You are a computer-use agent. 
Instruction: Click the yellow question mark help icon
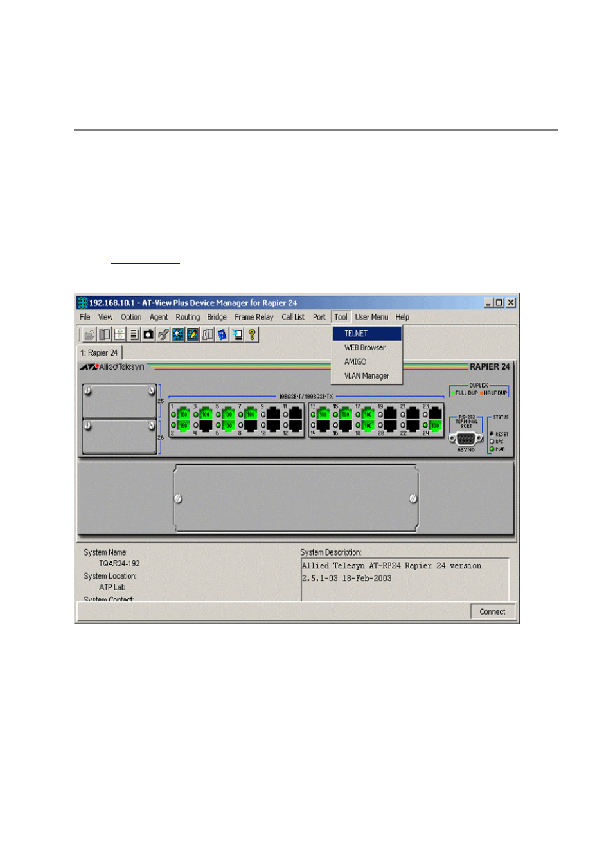coord(252,334)
